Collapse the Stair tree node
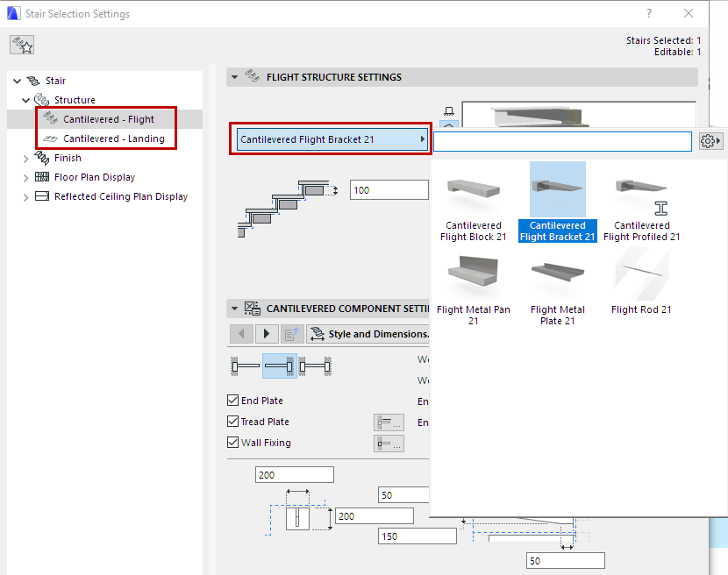This screenshot has width=728, height=575. 18,81
